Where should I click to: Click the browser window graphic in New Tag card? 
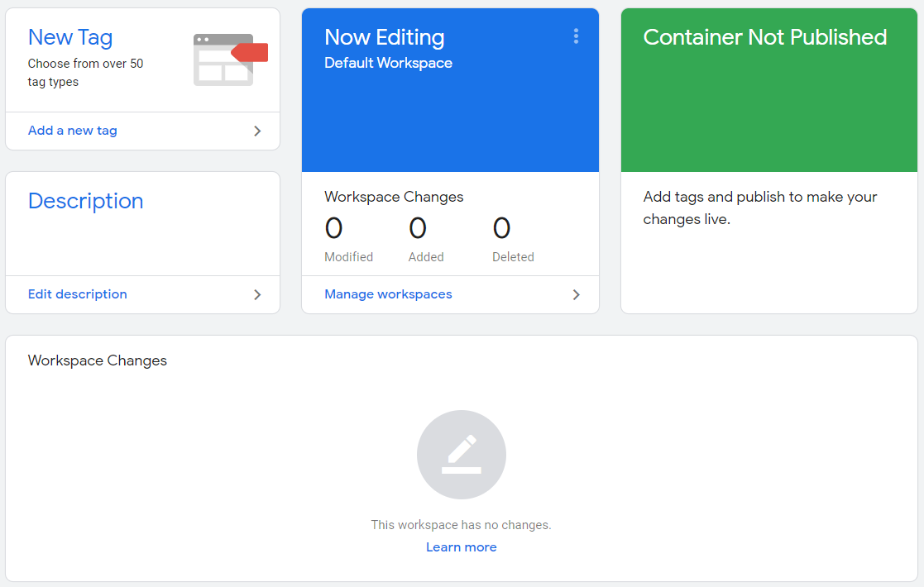[x=223, y=62]
